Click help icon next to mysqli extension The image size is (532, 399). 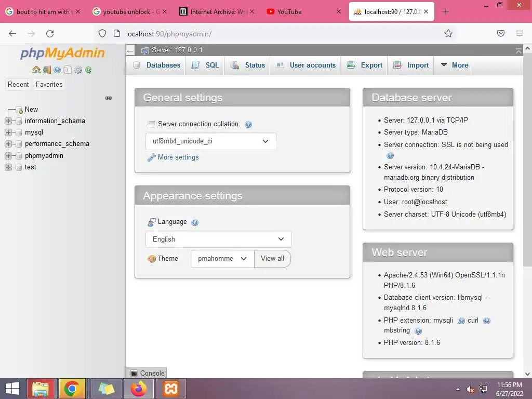(x=461, y=321)
